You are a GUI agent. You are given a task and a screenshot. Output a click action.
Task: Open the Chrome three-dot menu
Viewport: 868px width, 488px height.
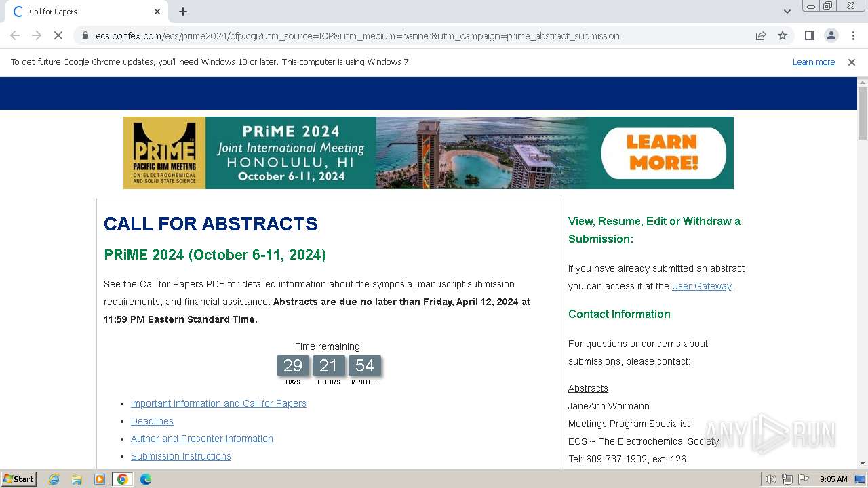coord(852,35)
